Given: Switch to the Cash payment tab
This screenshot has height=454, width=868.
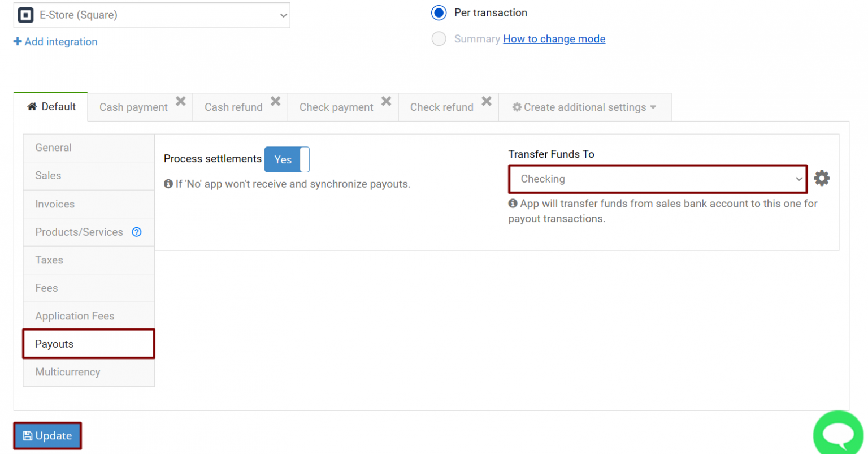Looking at the screenshot, I should [x=133, y=107].
